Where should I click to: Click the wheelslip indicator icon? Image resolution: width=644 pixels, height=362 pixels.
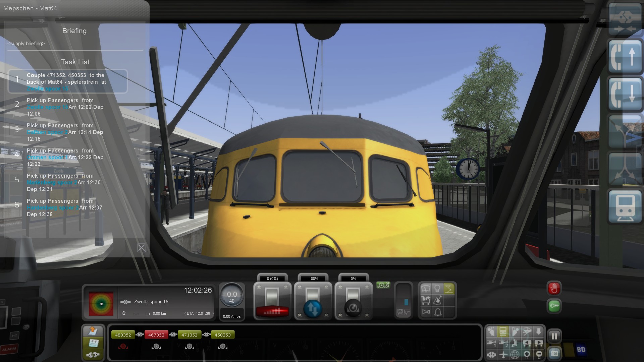[x=383, y=285]
